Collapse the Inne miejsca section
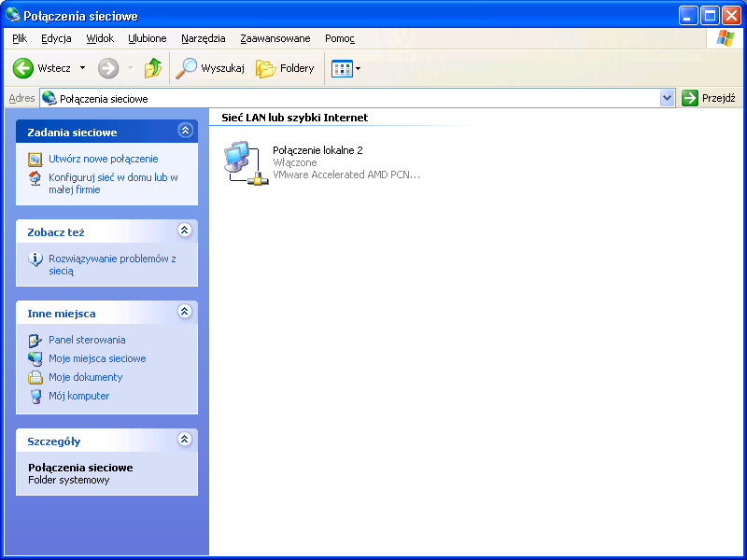747x560 pixels. 185,312
